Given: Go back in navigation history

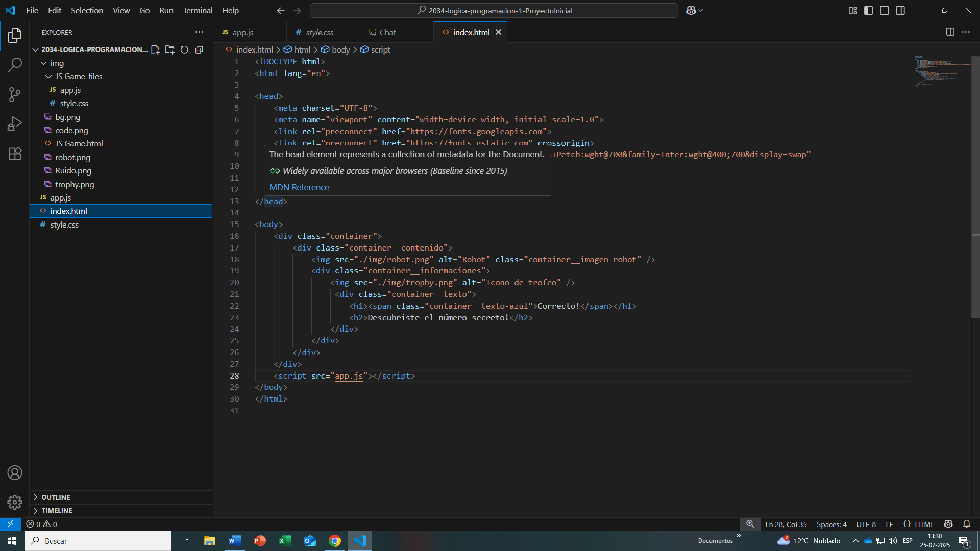Looking at the screenshot, I should (x=281, y=10).
